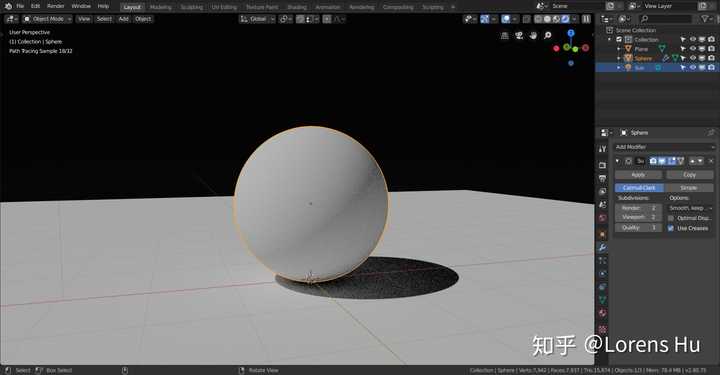Image resolution: width=720 pixels, height=375 pixels.
Task: Open the viewport View menu
Action: [84, 19]
